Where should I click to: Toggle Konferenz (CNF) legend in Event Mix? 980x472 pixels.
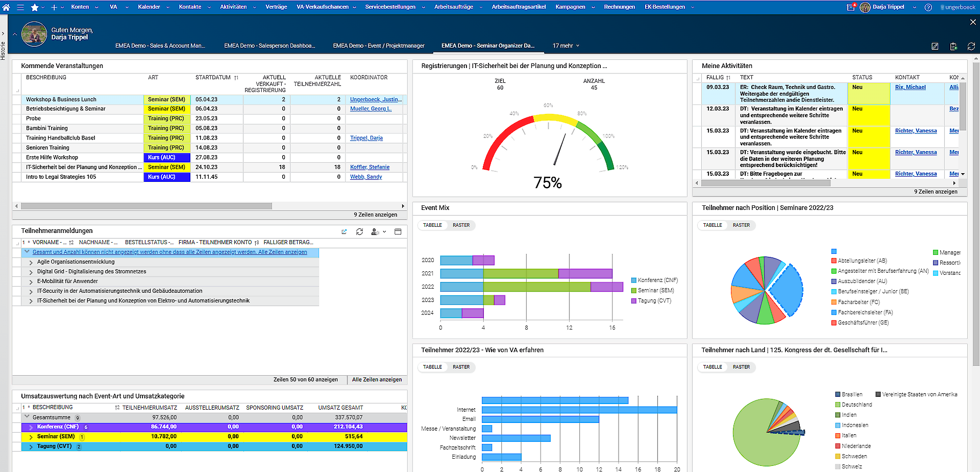[x=654, y=280]
